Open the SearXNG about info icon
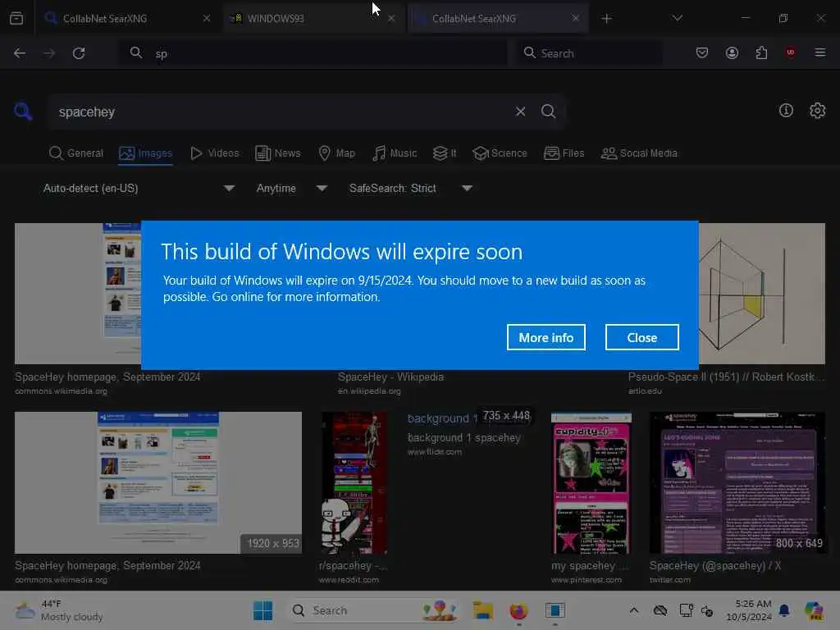 [786, 111]
